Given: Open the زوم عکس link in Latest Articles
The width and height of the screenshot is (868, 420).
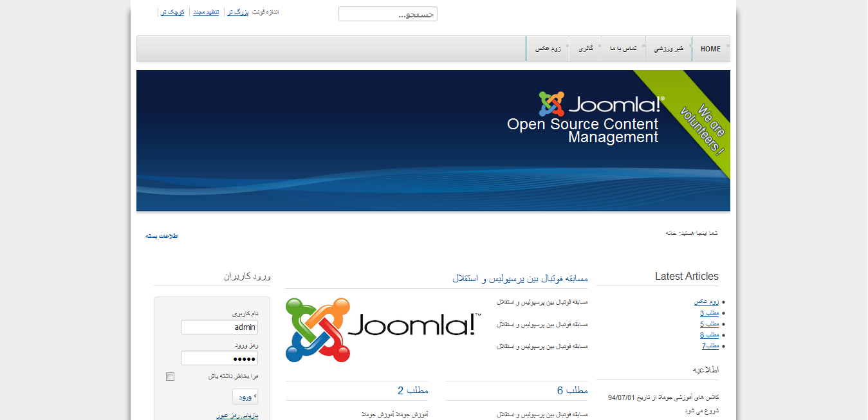Looking at the screenshot, I should (706, 302).
